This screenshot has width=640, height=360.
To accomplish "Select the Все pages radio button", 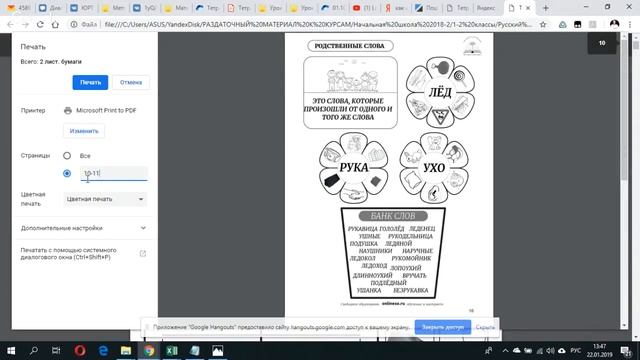I will pos(67,156).
